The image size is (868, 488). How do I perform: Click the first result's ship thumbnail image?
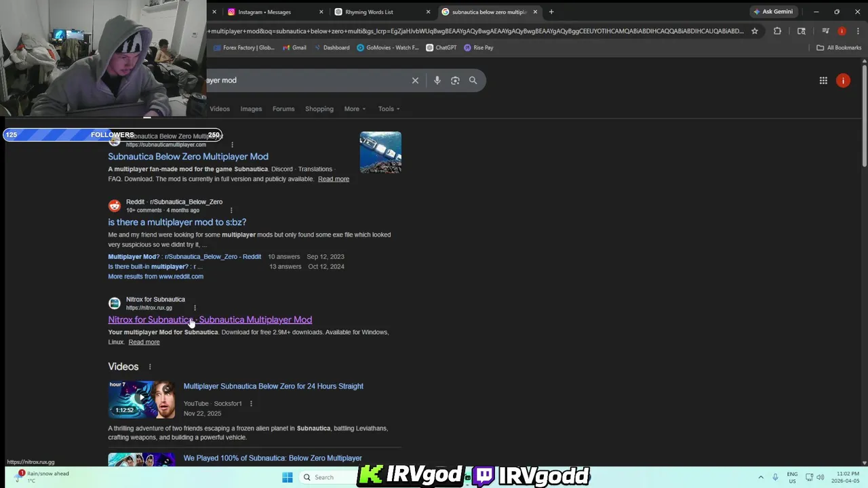pyautogui.click(x=380, y=152)
